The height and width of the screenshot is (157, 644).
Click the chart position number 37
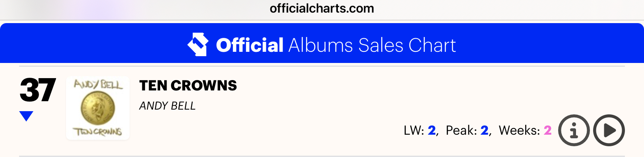click(x=38, y=90)
